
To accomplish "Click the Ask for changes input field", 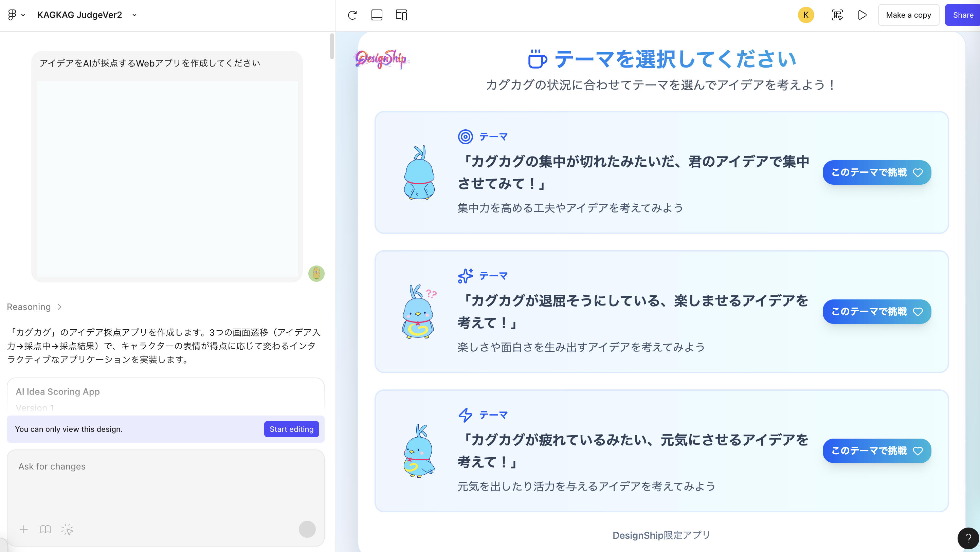I will tap(165, 479).
